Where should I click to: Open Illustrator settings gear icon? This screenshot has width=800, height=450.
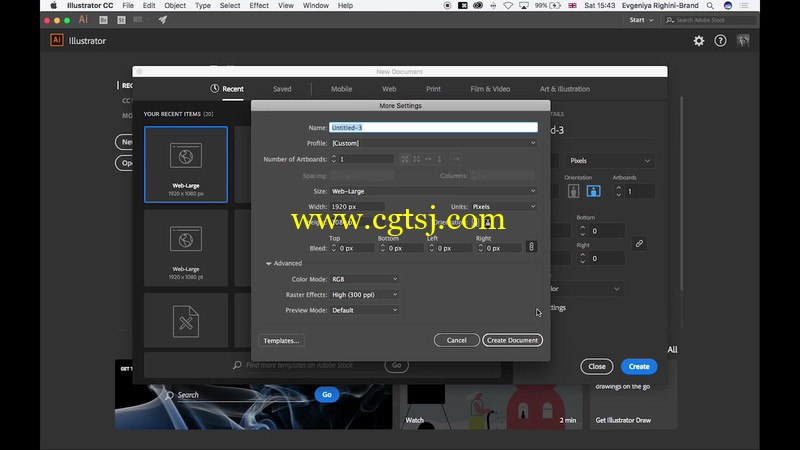point(699,41)
